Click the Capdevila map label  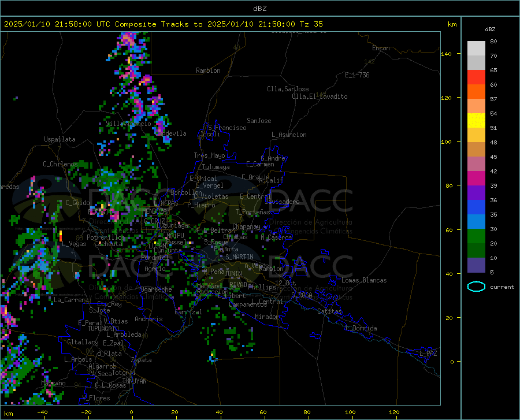(x=172, y=133)
